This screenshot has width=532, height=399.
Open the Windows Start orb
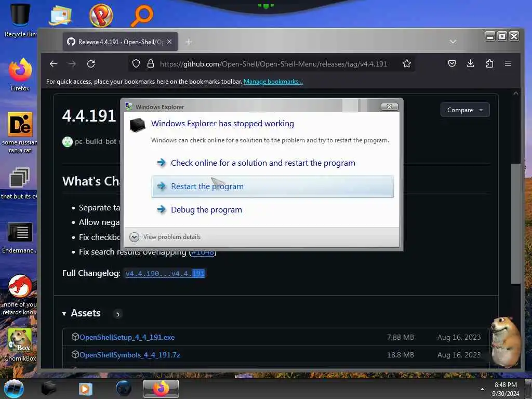pyautogui.click(x=14, y=389)
